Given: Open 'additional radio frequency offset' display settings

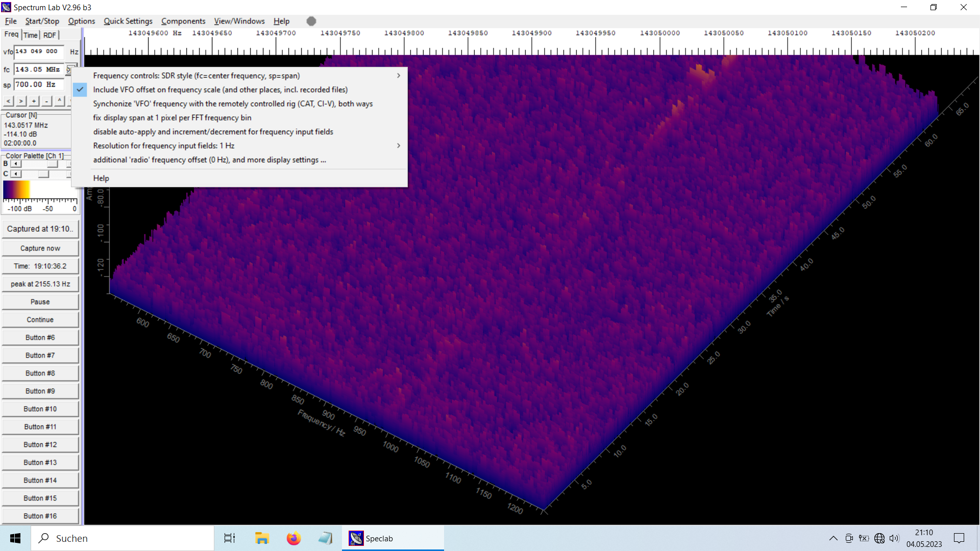Looking at the screenshot, I should click(239, 160).
